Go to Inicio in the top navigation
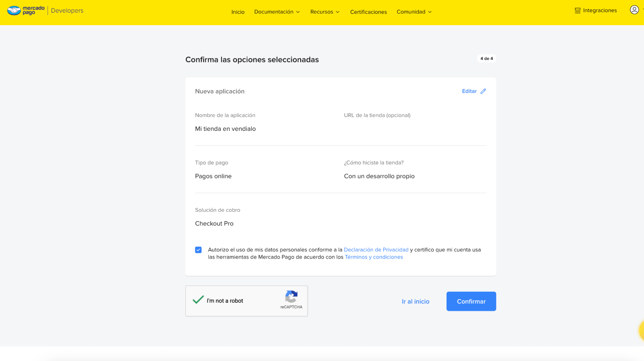644x361 pixels. (238, 12)
